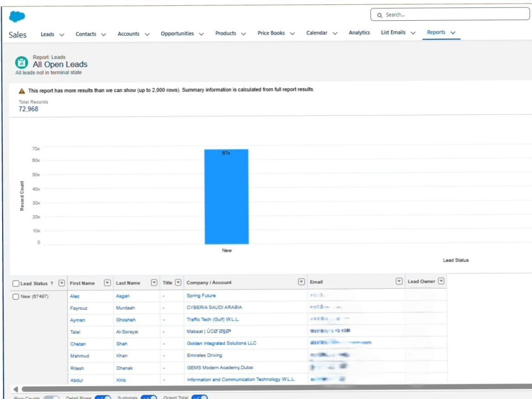Screen dimensions: 532x399
Task: Open Company / Account column dropdown menu
Action: (x=301, y=282)
